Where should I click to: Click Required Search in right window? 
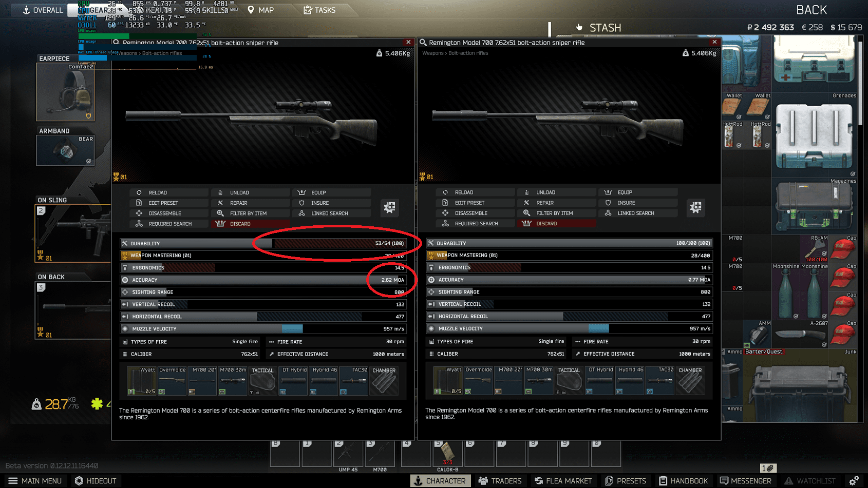pyautogui.click(x=475, y=224)
